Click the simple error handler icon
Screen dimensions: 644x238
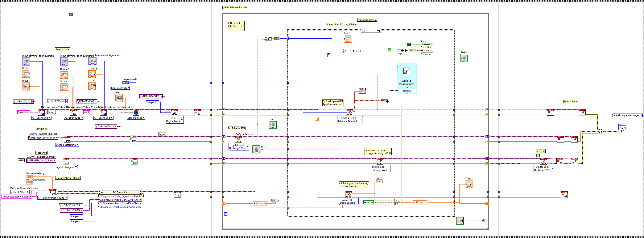coord(622,128)
